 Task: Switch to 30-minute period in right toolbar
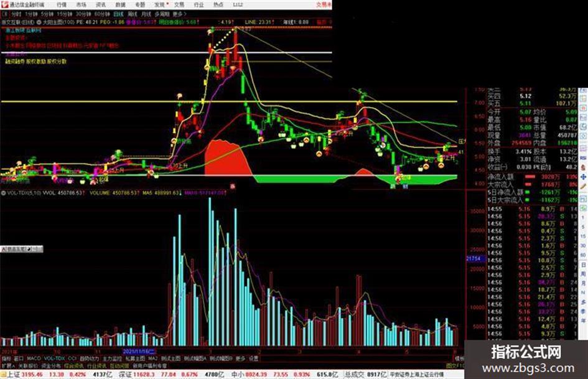(x=583, y=246)
